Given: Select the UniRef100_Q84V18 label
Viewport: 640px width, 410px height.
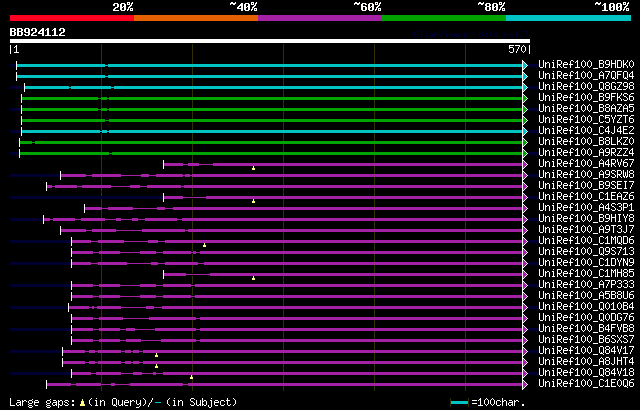Looking at the screenshot, I should point(586,373).
